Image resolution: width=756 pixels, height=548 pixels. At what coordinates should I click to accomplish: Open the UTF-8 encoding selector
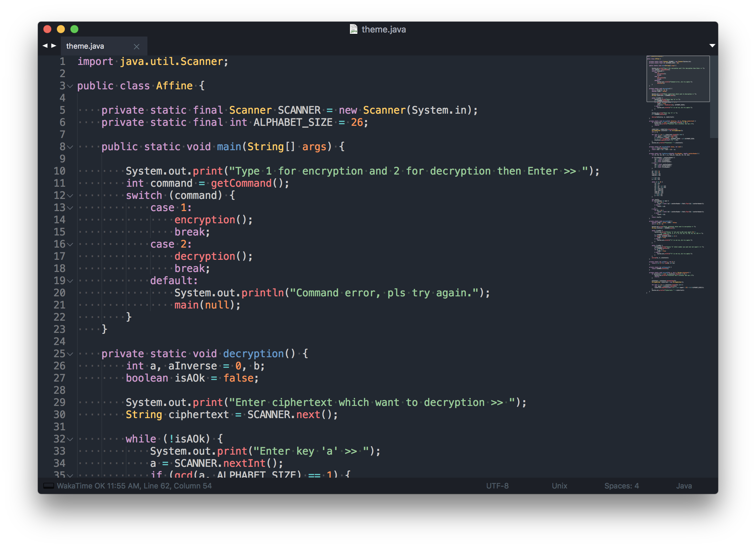[x=497, y=486]
